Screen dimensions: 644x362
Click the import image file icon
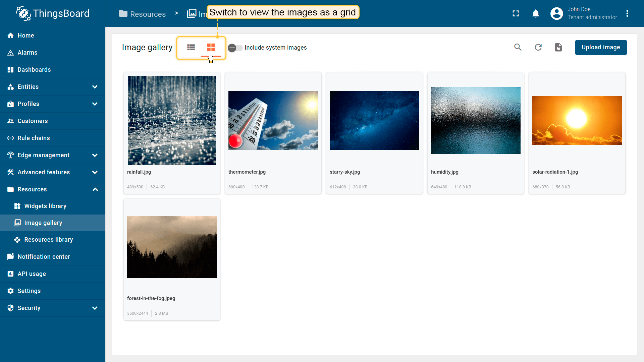(x=558, y=47)
